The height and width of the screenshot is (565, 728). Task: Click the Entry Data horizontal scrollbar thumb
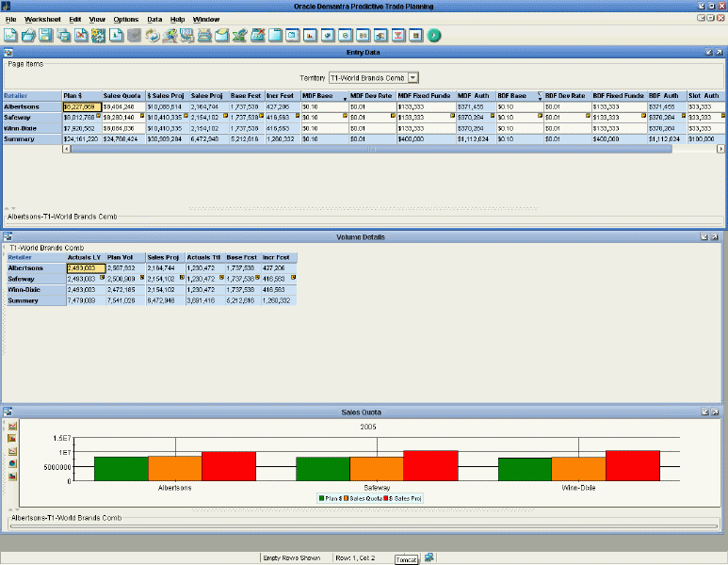pos(371,149)
